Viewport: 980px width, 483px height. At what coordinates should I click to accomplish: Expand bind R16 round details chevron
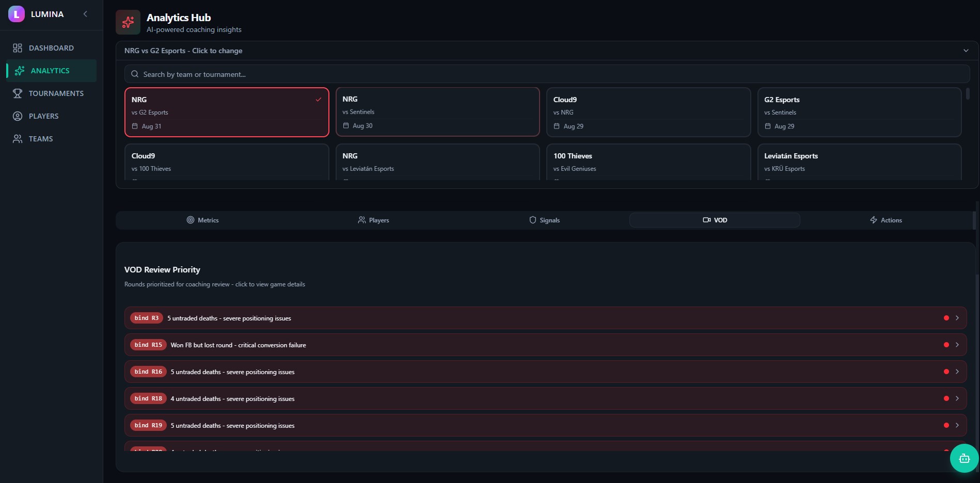tap(957, 372)
